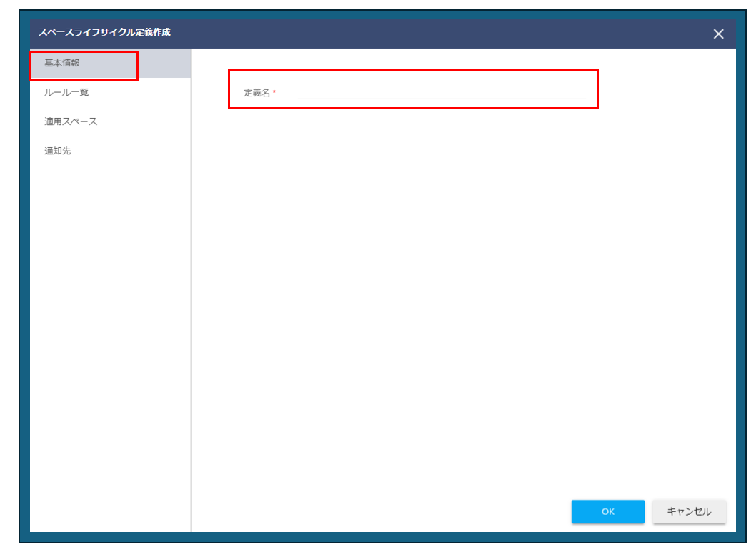The height and width of the screenshot is (547, 756).
Task: Click the red required asterisk beside 定義名
Action: [x=274, y=92]
